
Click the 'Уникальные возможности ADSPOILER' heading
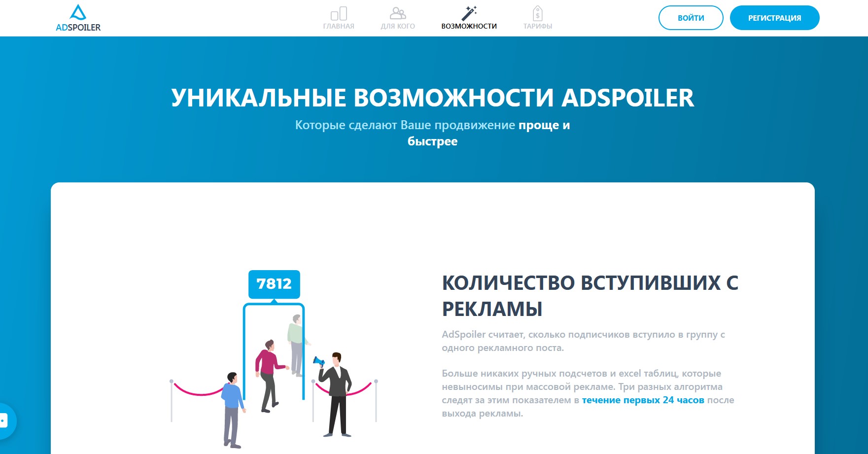pos(432,98)
